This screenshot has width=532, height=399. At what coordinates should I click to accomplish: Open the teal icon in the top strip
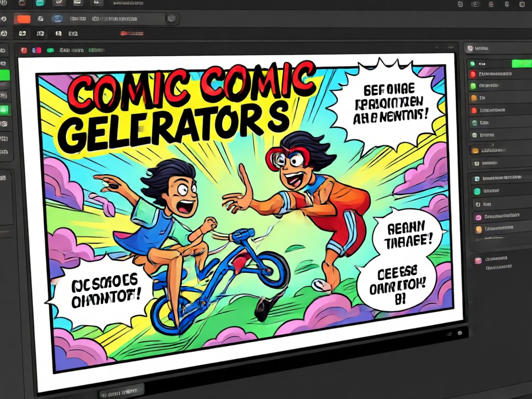click(x=39, y=3)
